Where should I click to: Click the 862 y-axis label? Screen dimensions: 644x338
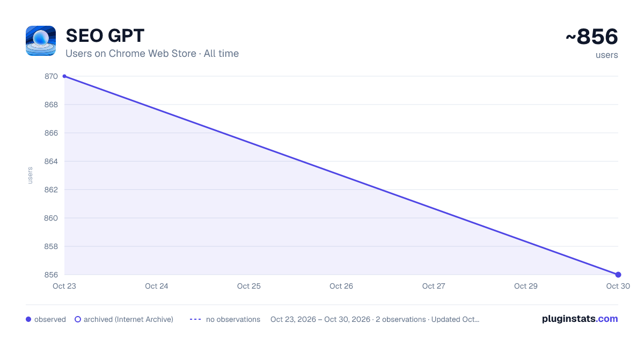tap(51, 190)
